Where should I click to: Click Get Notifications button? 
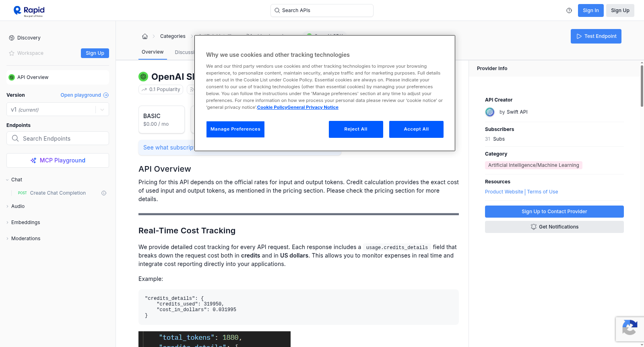pos(554,227)
